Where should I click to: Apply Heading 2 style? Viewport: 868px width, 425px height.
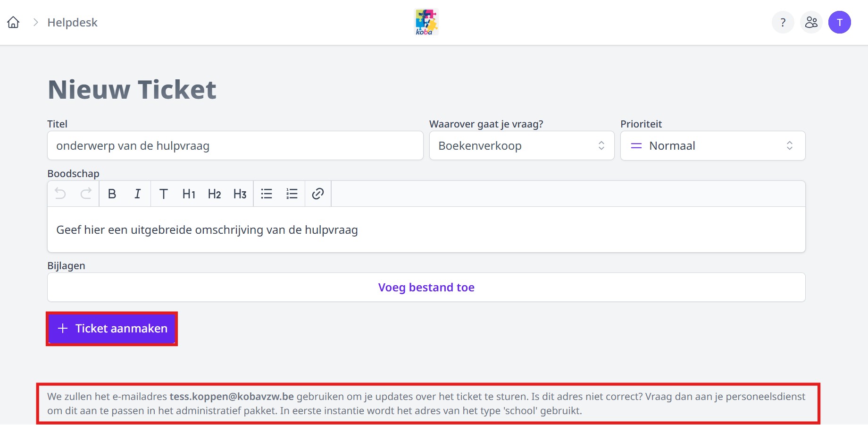[x=214, y=194]
